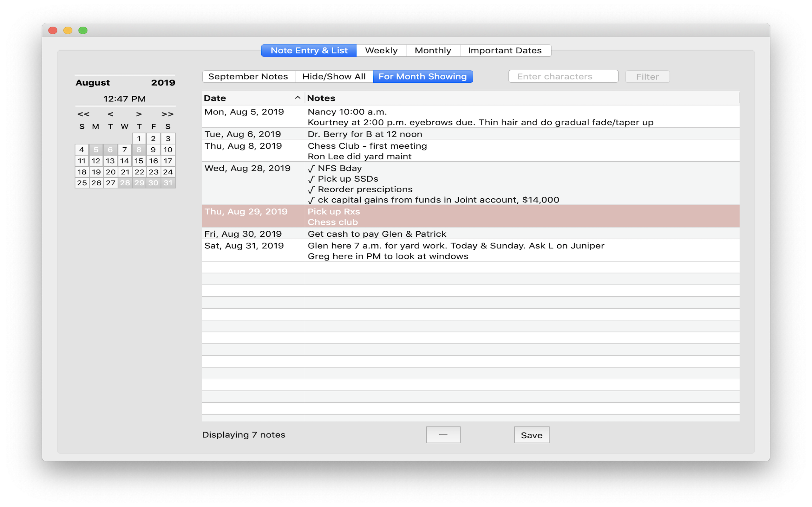Select highlighted day 29 in the calendar

pos(139,183)
